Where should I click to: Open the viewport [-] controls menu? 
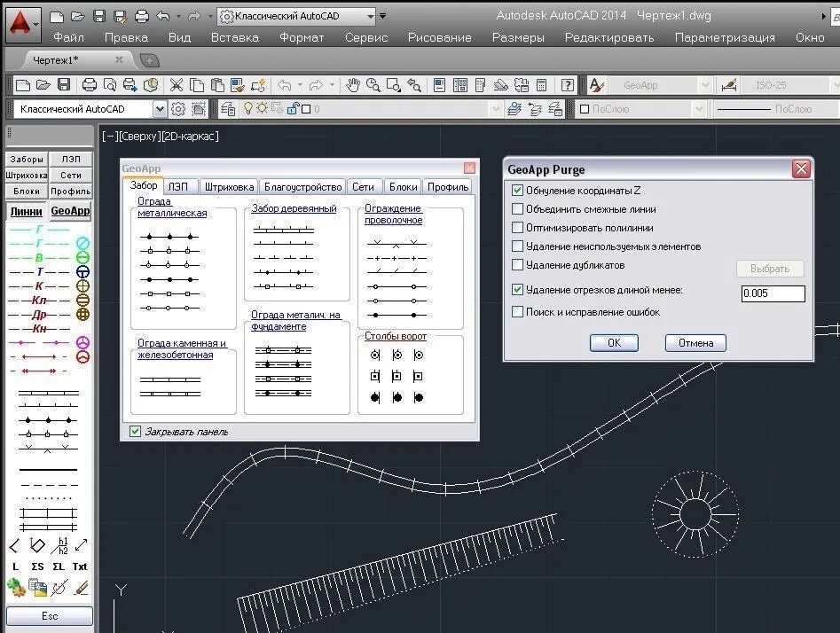tap(109, 136)
